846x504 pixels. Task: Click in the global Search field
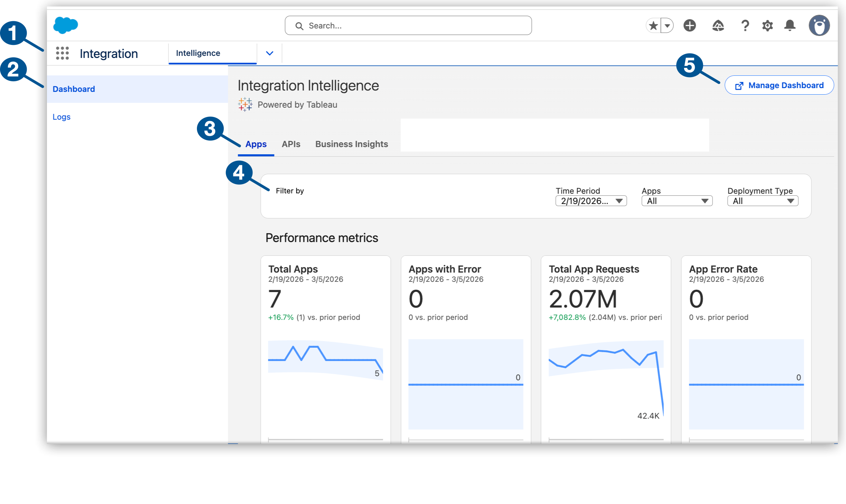tap(408, 26)
